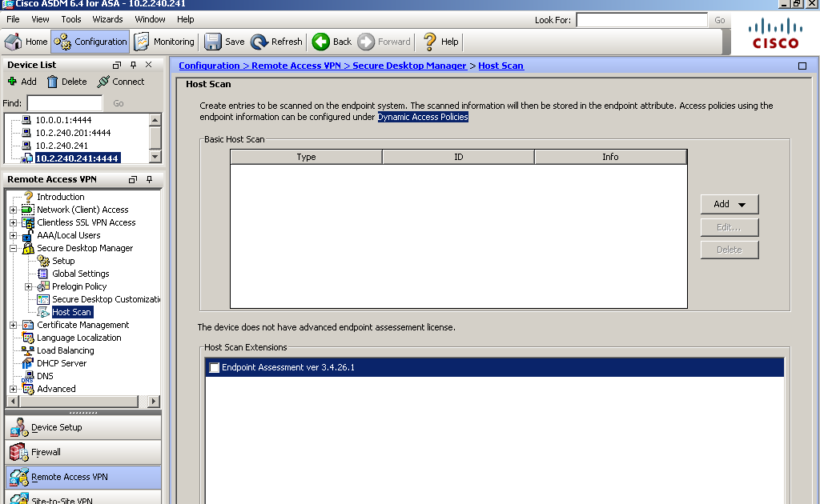Go Back to previous pane
Viewport: 820px width, 504px height.
(332, 42)
